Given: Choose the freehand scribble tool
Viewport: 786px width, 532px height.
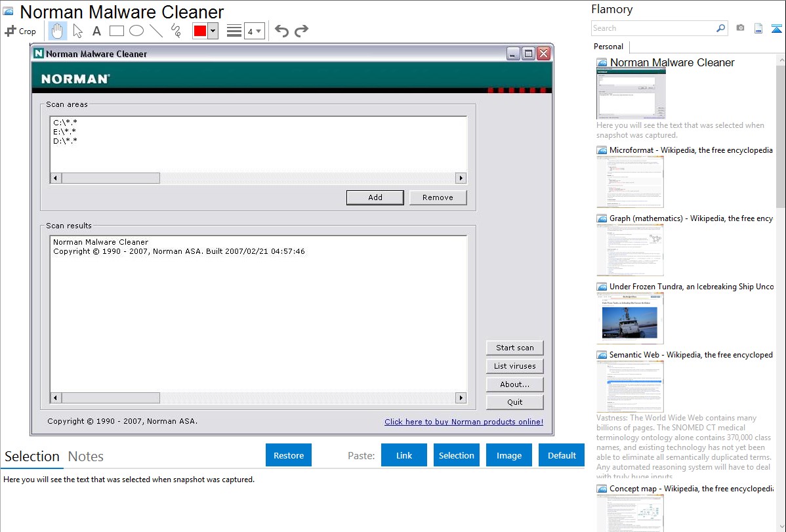Looking at the screenshot, I should pos(176,31).
